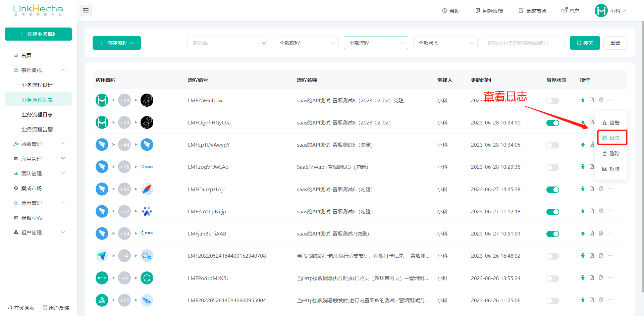The height and width of the screenshot is (316, 644).
Task: Click the +39 steps badge in LMFOgnhHGyOJa row
Action: coord(124,122)
